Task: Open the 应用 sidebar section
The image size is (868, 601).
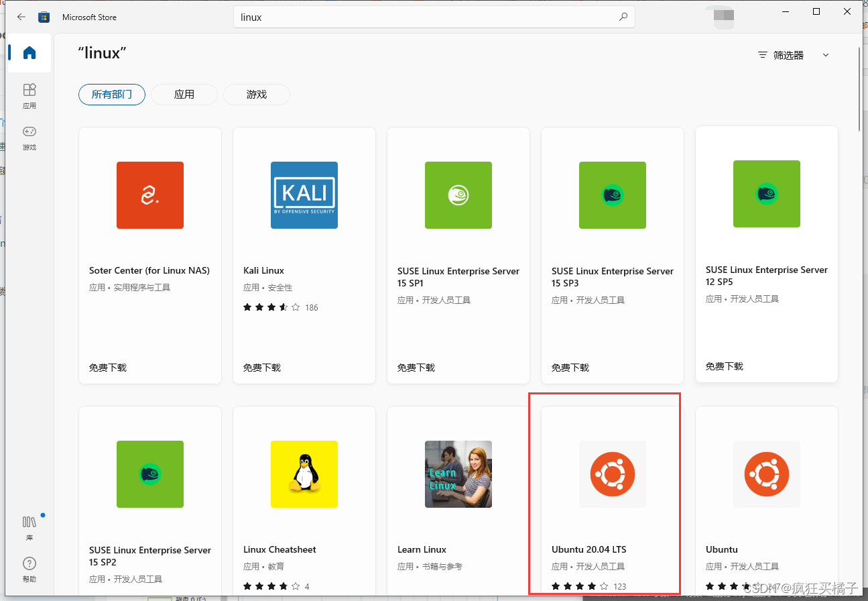Action: point(29,96)
